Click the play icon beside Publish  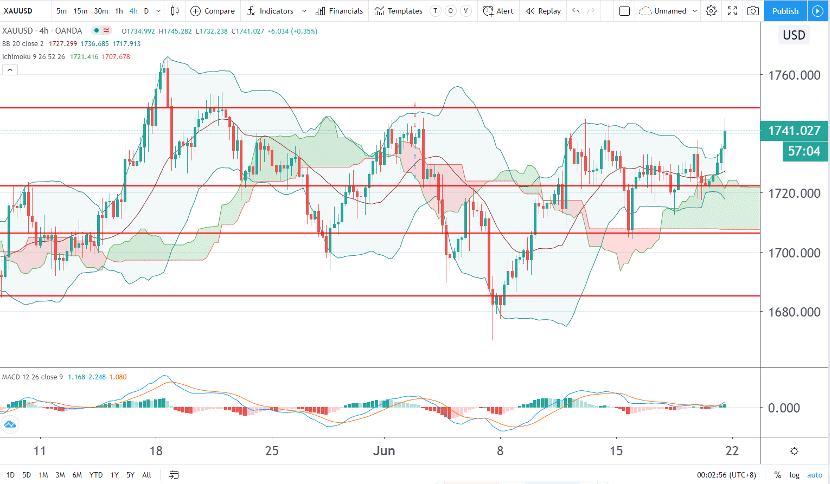(x=818, y=11)
